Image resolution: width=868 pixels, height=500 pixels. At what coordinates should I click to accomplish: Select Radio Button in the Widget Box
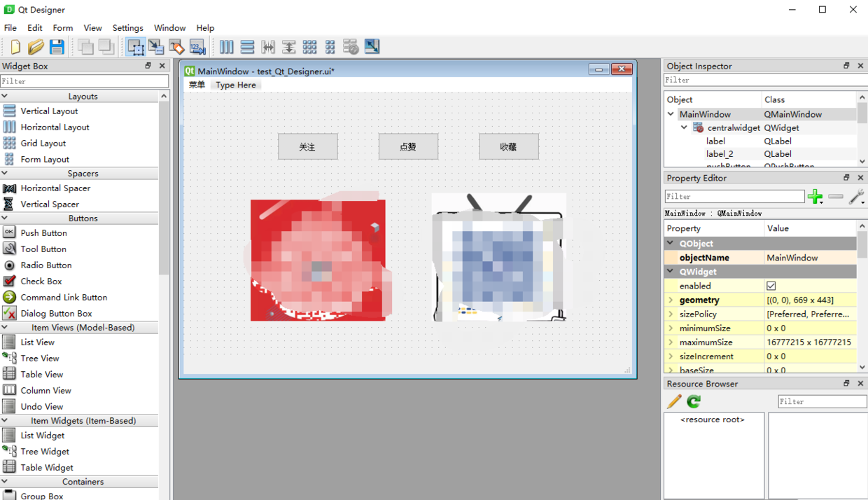click(46, 265)
